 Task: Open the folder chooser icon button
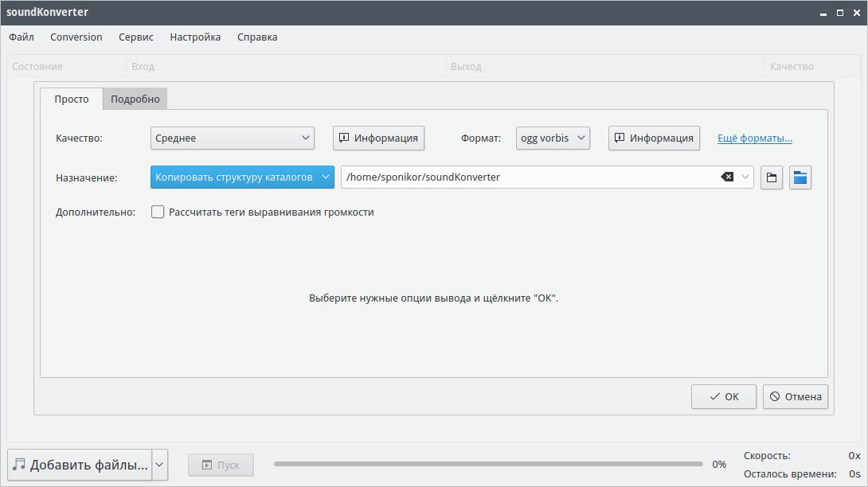tap(771, 177)
